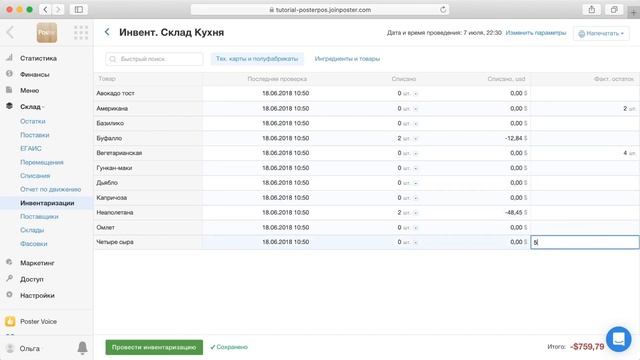Open the Настройки section
The width and height of the screenshot is (640, 360).
[x=37, y=296]
